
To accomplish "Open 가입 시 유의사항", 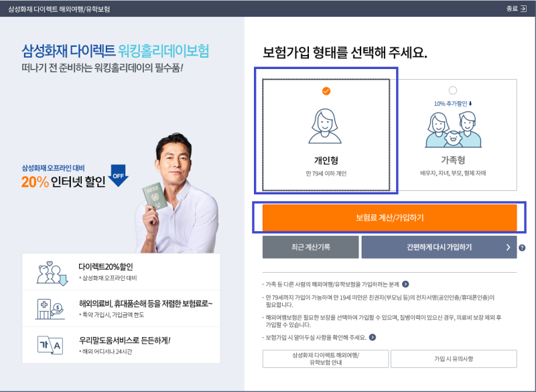I will coord(454,359).
